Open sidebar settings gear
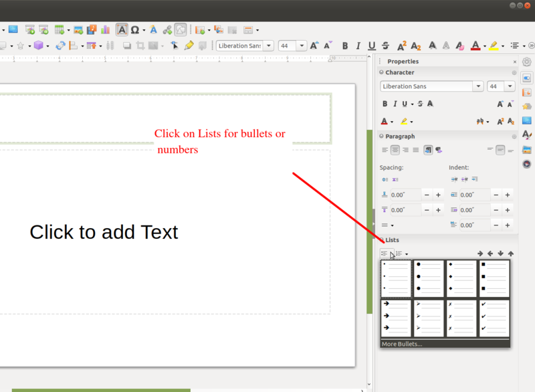Screen dimensions: 535x392 pyautogui.click(x=527, y=62)
